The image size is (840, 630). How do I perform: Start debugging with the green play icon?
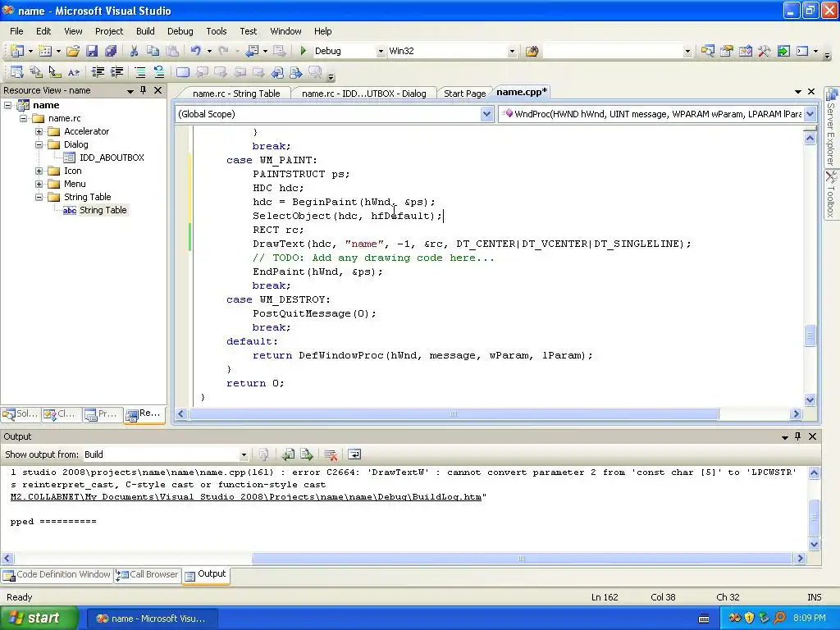coord(304,51)
